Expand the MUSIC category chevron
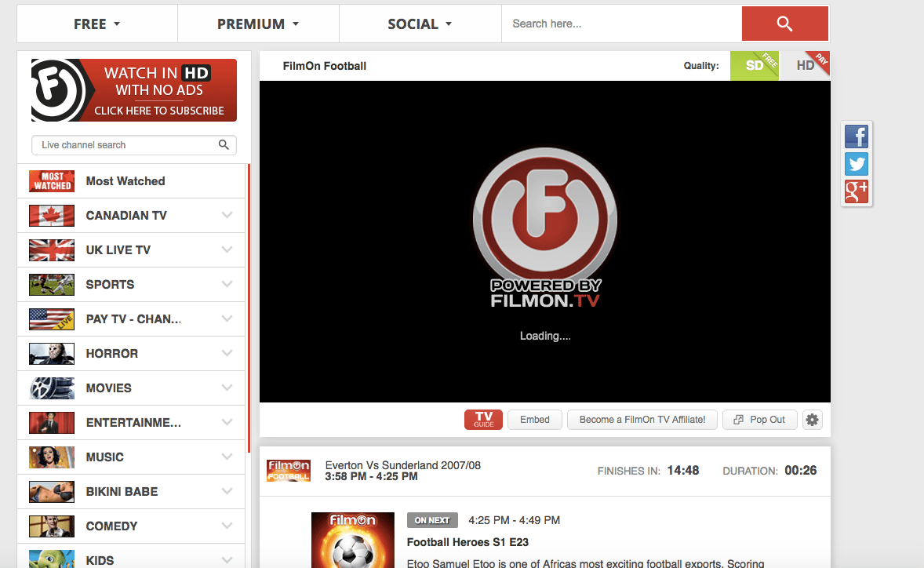Viewport: 924px width, 568px height. [227, 457]
